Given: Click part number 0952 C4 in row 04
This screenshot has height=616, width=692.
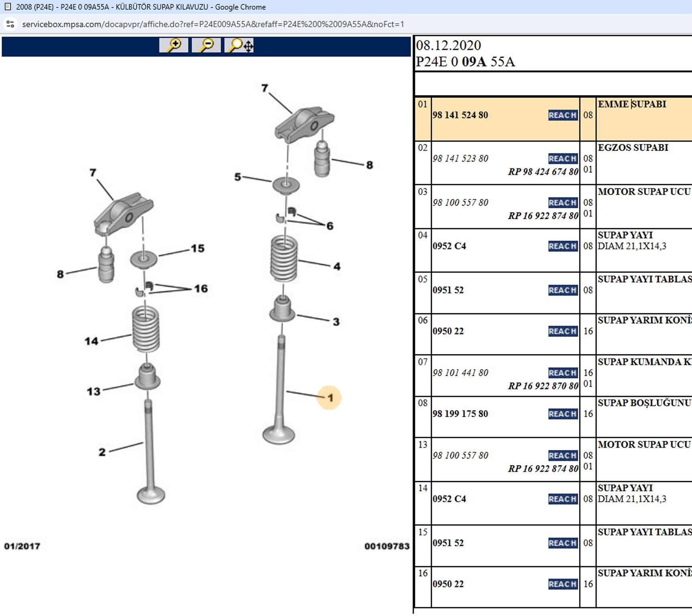Looking at the screenshot, I should (449, 246).
